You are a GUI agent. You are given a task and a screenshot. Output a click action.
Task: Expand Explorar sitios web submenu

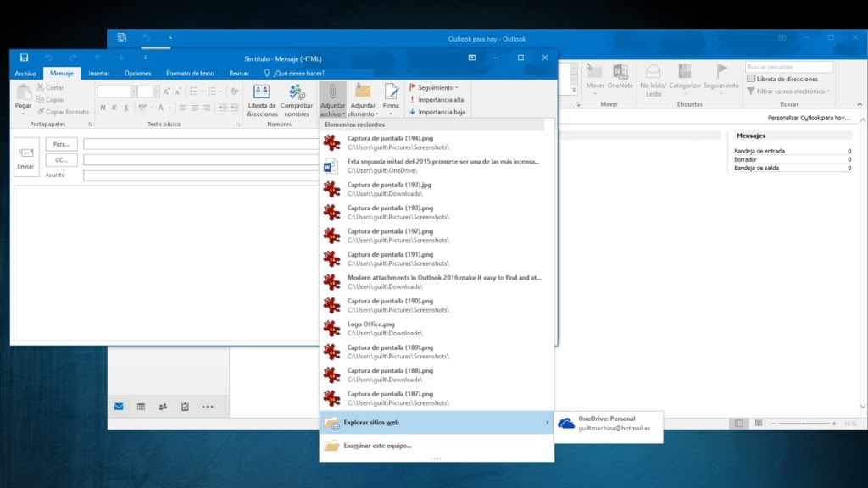tap(437, 422)
